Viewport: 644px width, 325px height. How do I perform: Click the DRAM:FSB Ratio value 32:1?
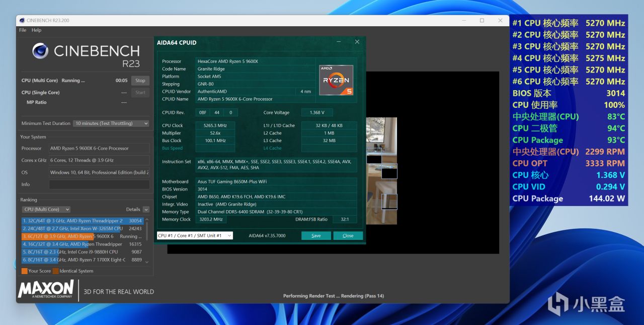pyautogui.click(x=344, y=220)
